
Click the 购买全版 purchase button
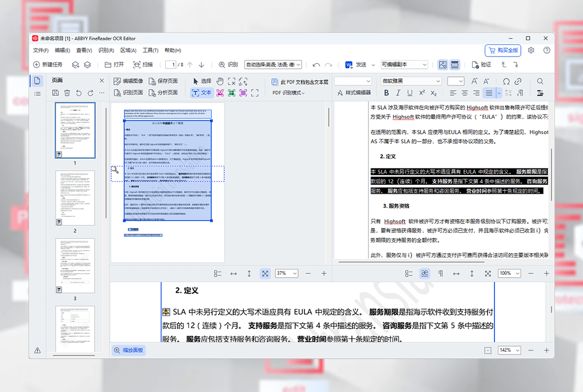502,50
